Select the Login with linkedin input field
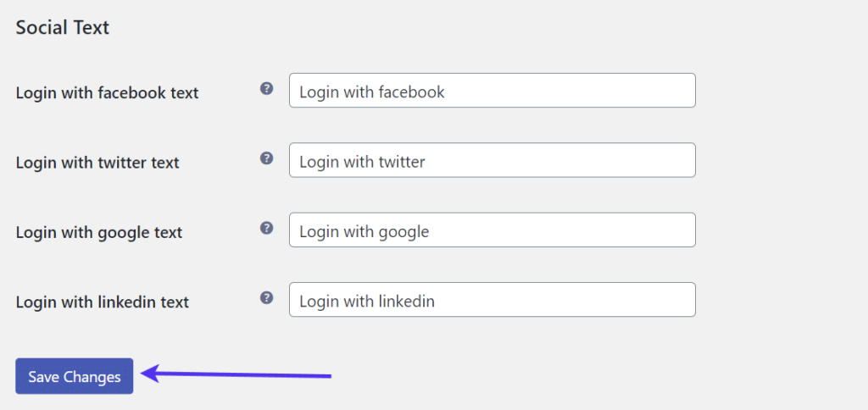This screenshot has height=410, width=868. coord(492,299)
